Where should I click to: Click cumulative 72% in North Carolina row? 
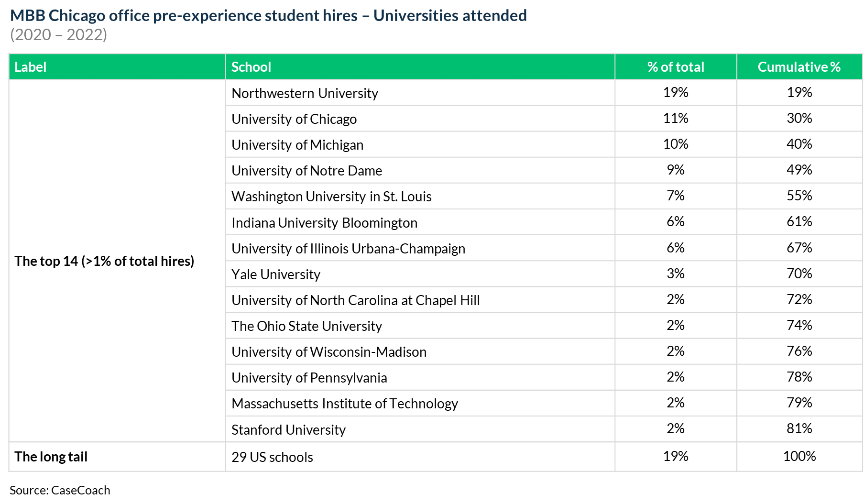coord(799,299)
